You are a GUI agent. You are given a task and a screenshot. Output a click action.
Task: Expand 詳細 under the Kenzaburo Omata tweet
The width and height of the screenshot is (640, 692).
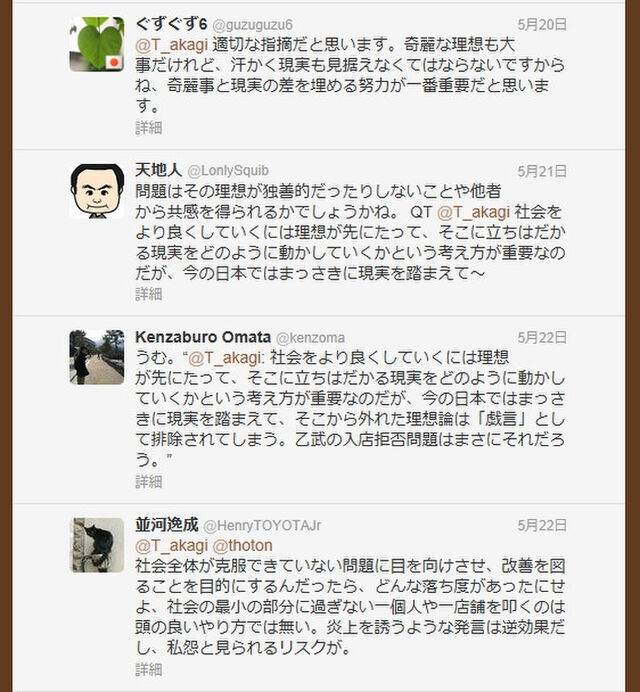point(149,481)
